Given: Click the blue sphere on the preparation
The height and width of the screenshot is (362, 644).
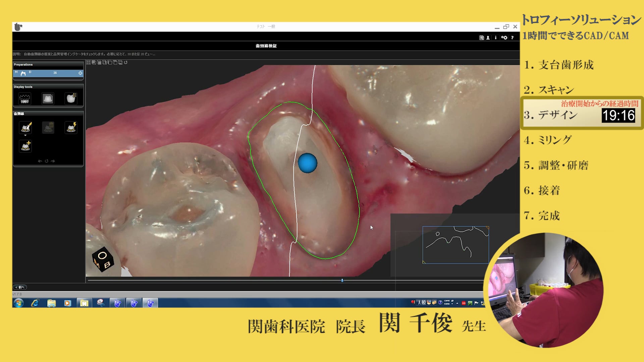Looking at the screenshot, I should tap(308, 163).
